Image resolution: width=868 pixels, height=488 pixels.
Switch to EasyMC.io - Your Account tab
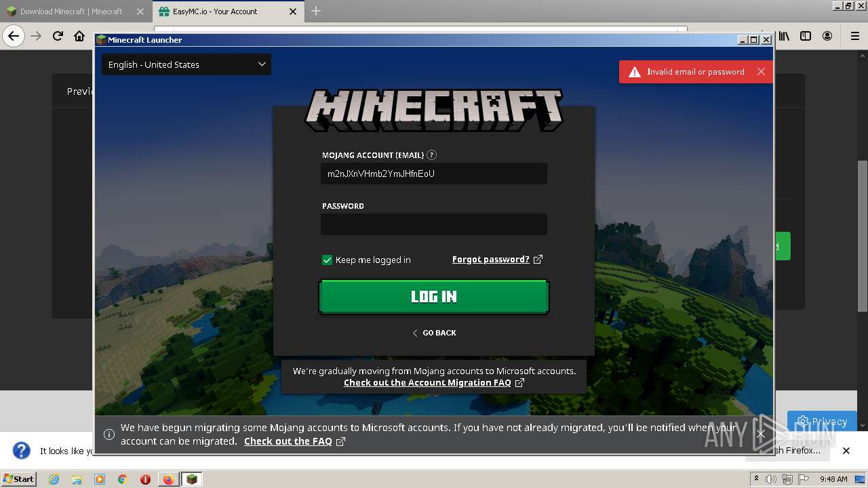[215, 12]
